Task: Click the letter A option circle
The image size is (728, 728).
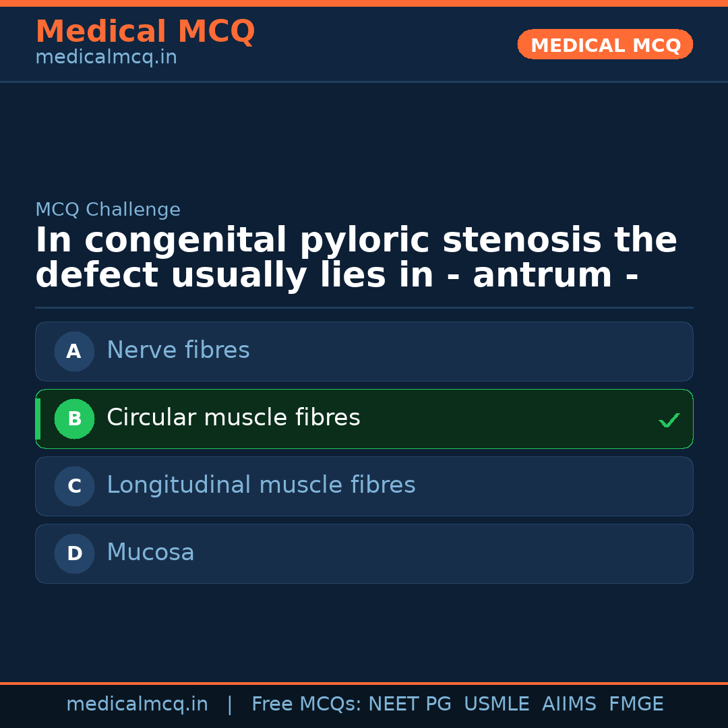Action: (x=74, y=351)
